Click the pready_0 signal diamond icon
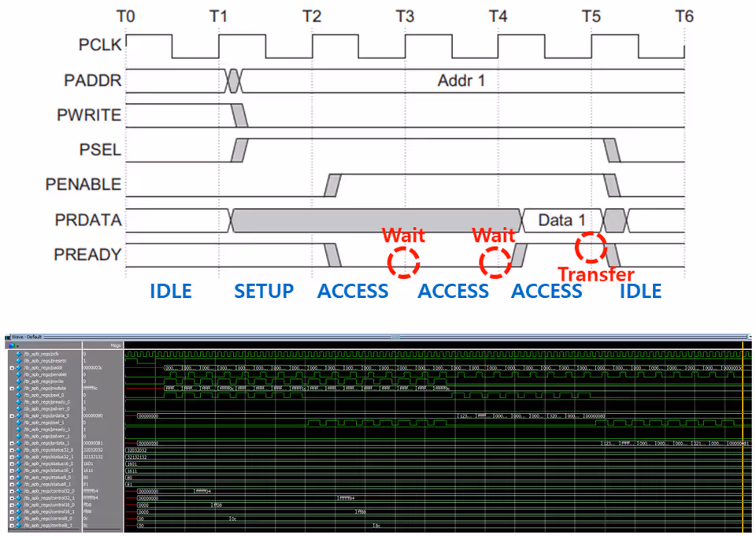 19,402
